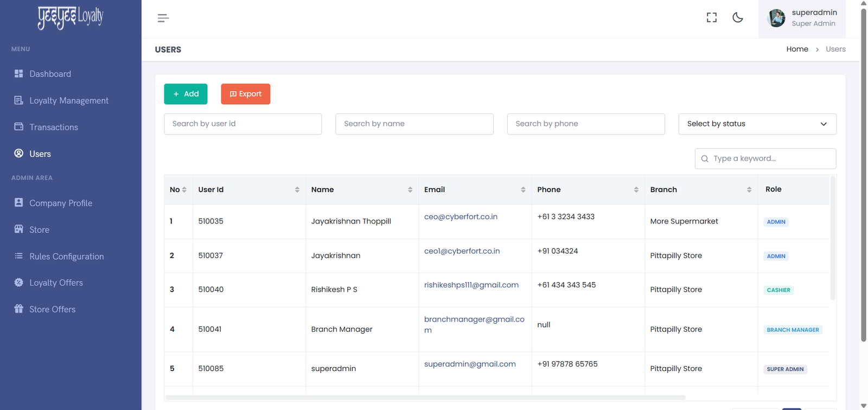The height and width of the screenshot is (410, 868).
Task: Open the Select by status dropdown
Action: tap(757, 124)
